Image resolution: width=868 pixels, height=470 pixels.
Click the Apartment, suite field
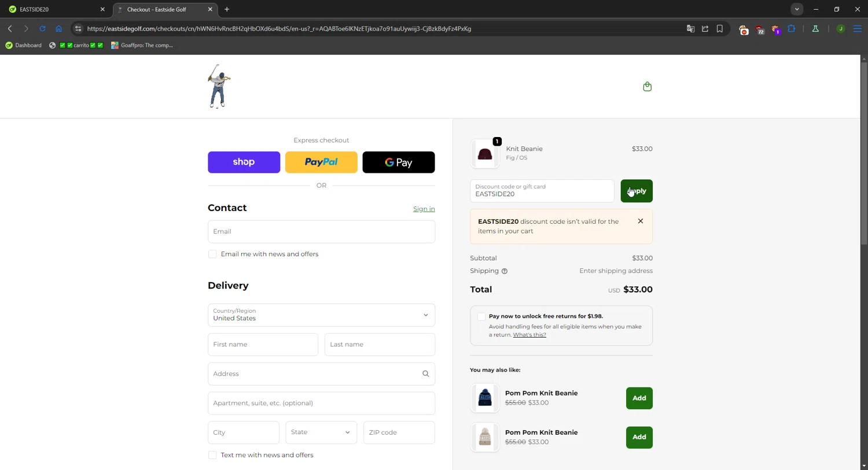pyautogui.click(x=321, y=404)
